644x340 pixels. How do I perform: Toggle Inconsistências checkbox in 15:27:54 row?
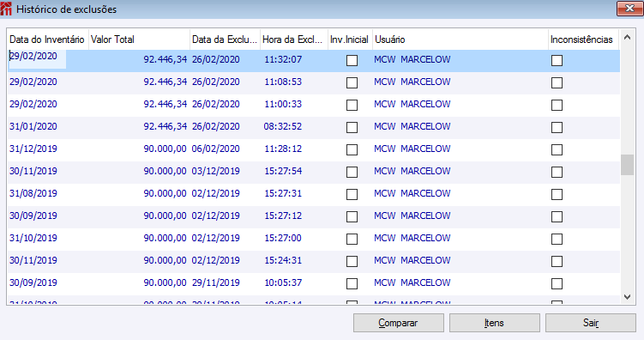point(557,172)
